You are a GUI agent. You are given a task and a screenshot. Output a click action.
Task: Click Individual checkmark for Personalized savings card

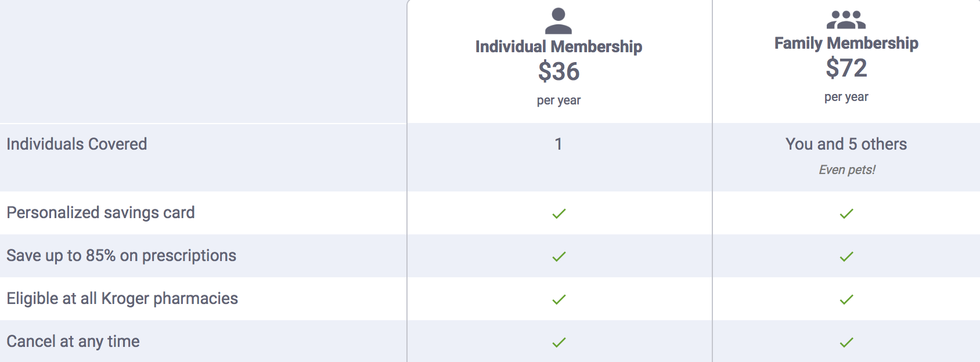click(559, 213)
